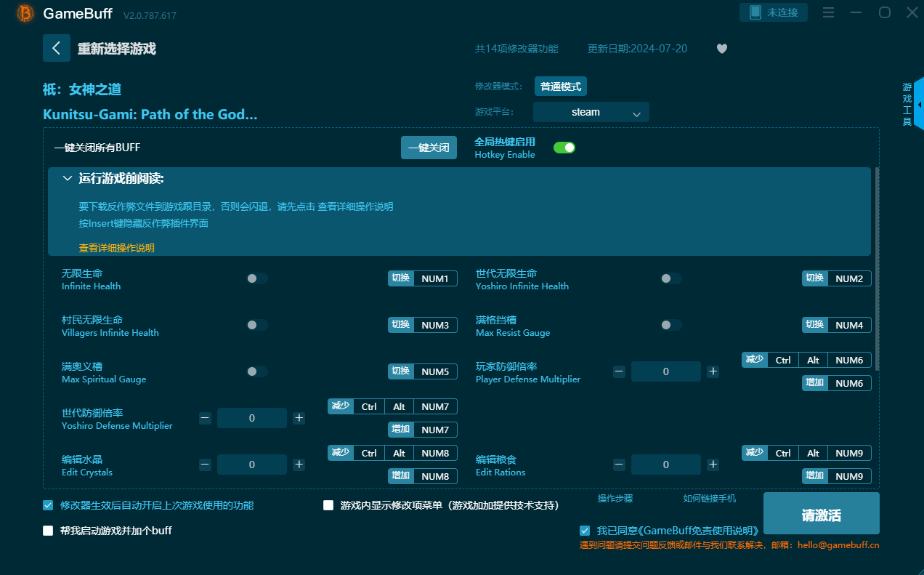Click plus for Player Defense Multiplier
The height and width of the screenshot is (575, 924).
click(713, 371)
